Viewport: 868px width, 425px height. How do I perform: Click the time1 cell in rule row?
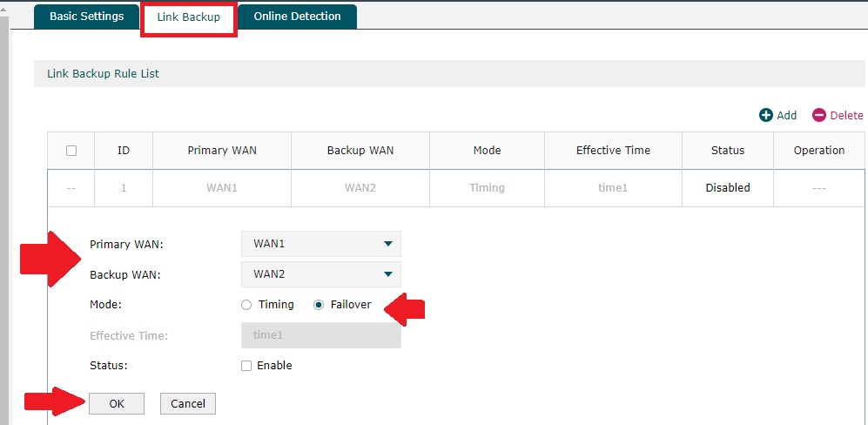pyautogui.click(x=614, y=188)
